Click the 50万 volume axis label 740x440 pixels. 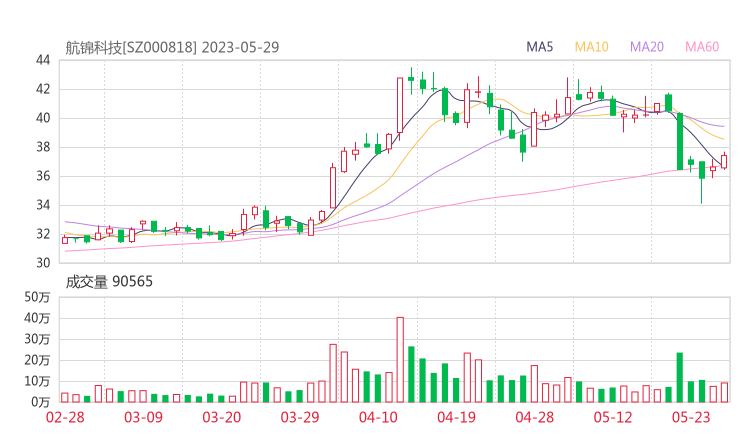[37, 297]
